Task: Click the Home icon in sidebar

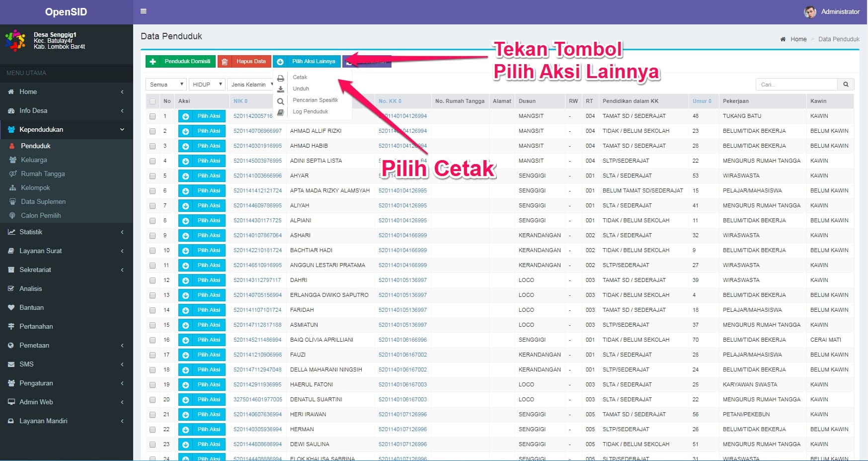Action: [11, 92]
